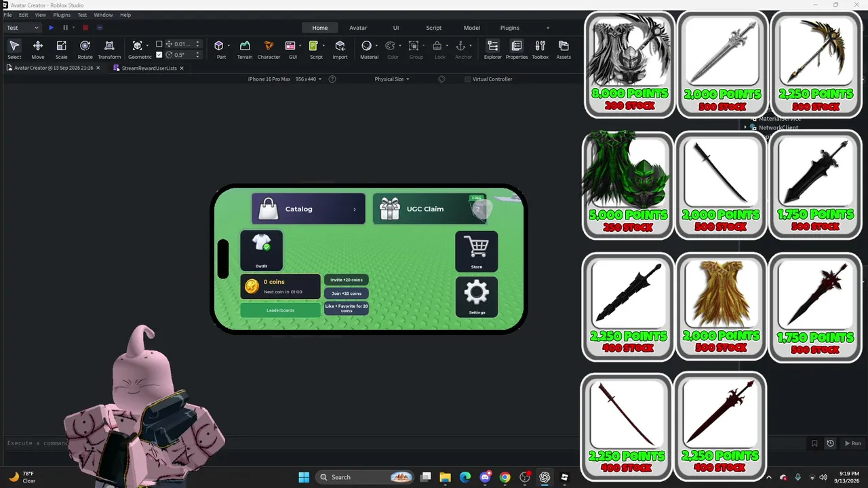
Task: Activate the Move tool
Action: coord(38,49)
